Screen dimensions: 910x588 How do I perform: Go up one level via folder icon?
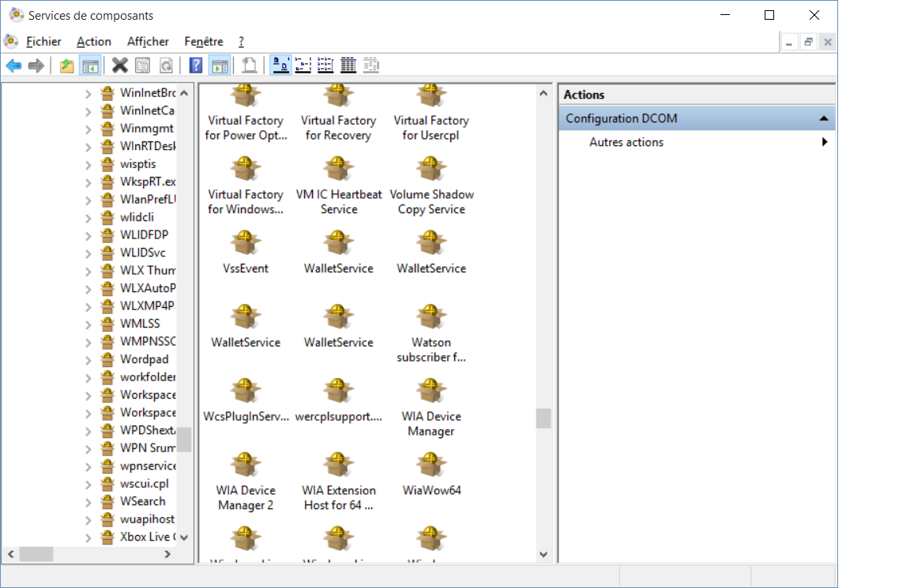[x=66, y=66]
